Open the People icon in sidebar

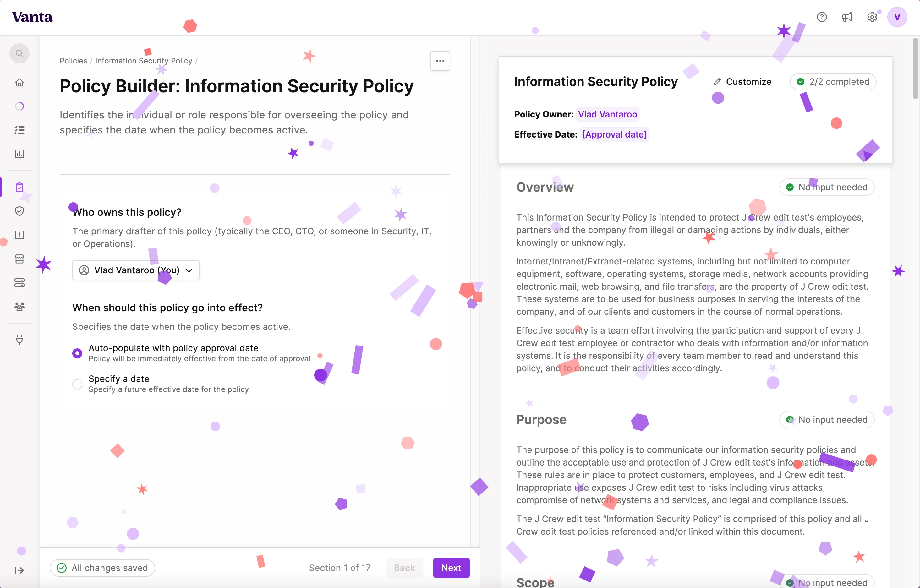click(x=19, y=307)
